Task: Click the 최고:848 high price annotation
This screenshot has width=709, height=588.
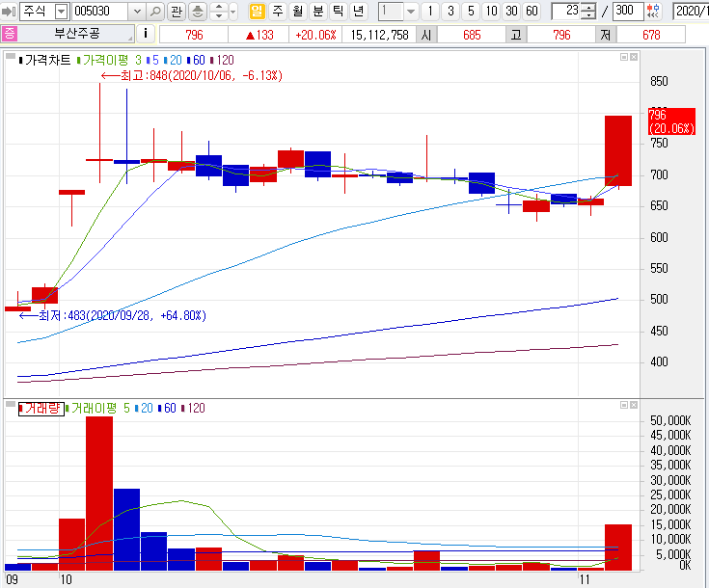Action: pyautogui.click(x=192, y=75)
